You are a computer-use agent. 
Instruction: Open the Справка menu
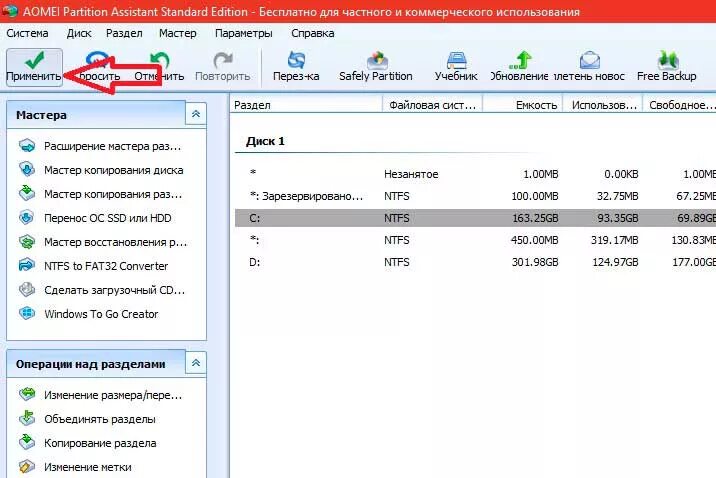tap(313, 33)
